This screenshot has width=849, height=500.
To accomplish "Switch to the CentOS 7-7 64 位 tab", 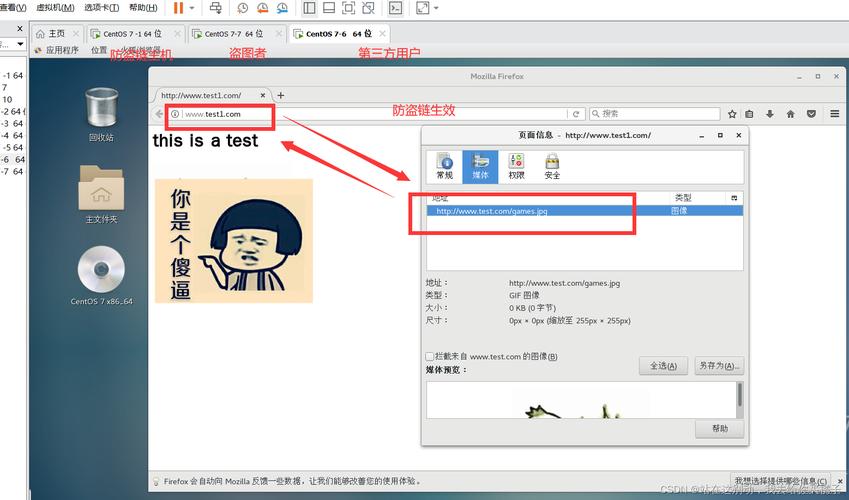I will (233, 34).
